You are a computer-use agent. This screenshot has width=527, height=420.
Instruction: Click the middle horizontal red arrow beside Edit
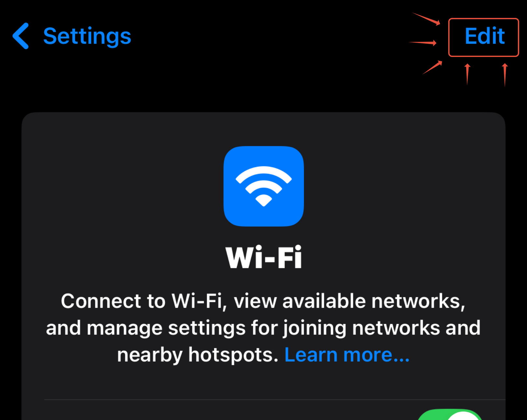[423, 43]
